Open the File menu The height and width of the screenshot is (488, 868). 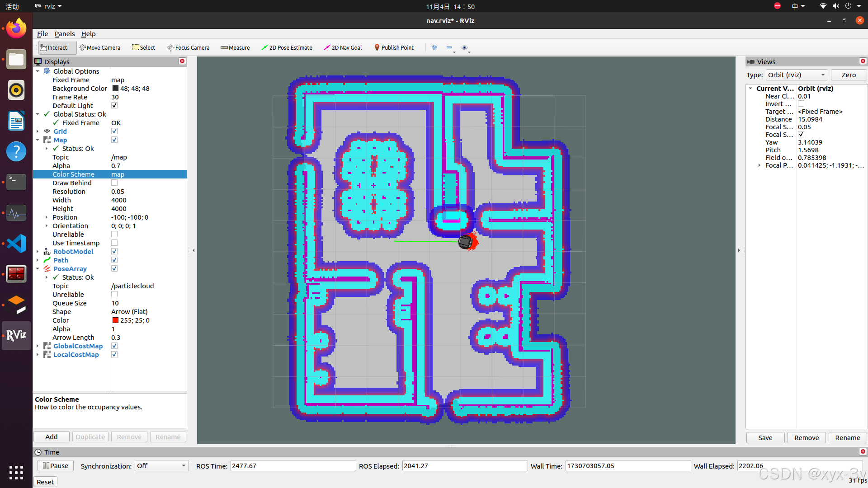pos(42,34)
